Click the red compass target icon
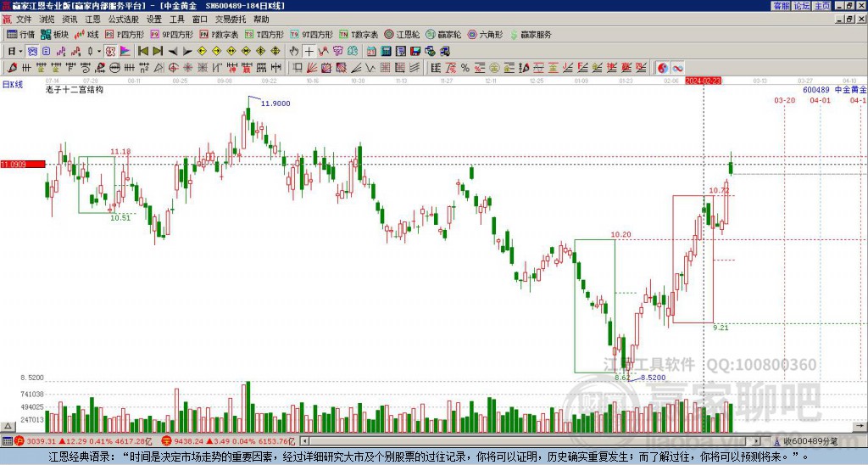 (173, 68)
